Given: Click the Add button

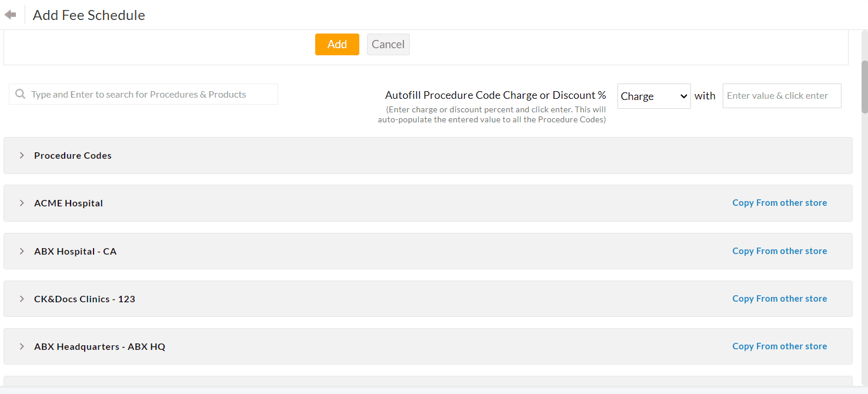Looking at the screenshot, I should 336,44.
